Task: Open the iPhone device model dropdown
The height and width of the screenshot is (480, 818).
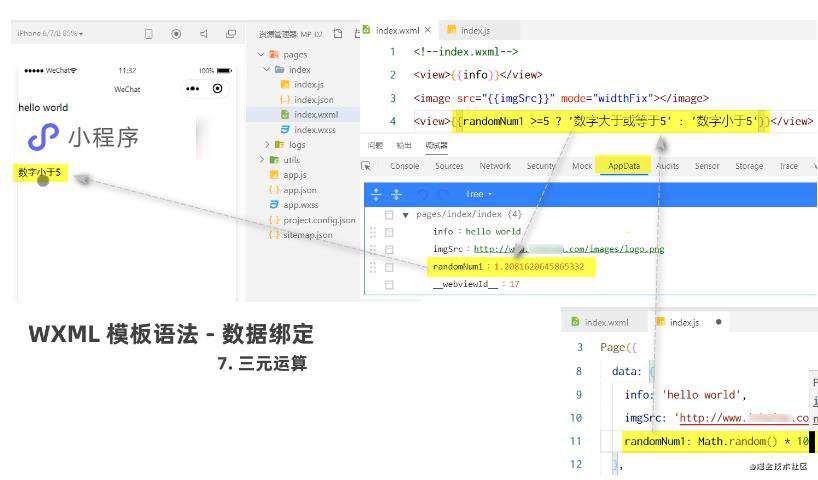Action: (50, 33)
